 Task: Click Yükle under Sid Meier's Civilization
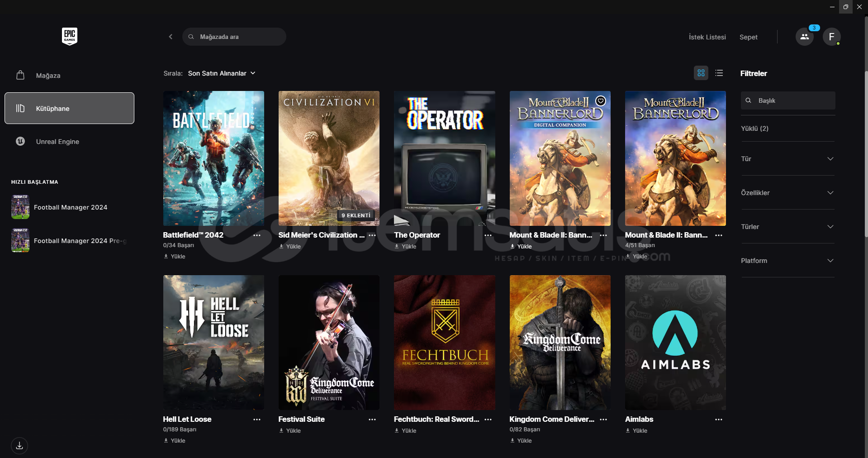tap(290, 247)
